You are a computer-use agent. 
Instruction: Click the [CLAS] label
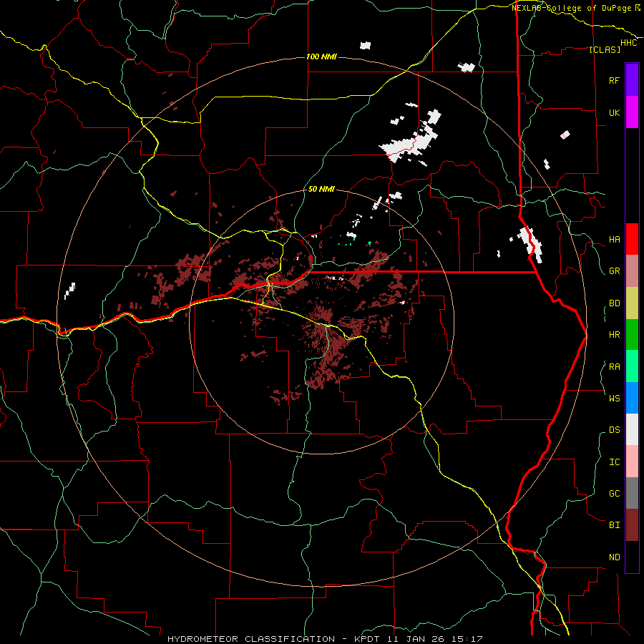click(x=605, y=49)
